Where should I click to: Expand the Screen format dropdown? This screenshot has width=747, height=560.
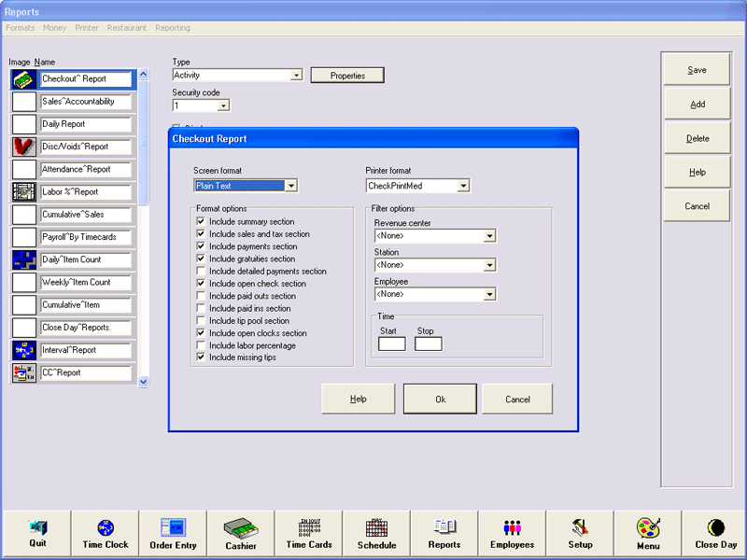point(291,186)
